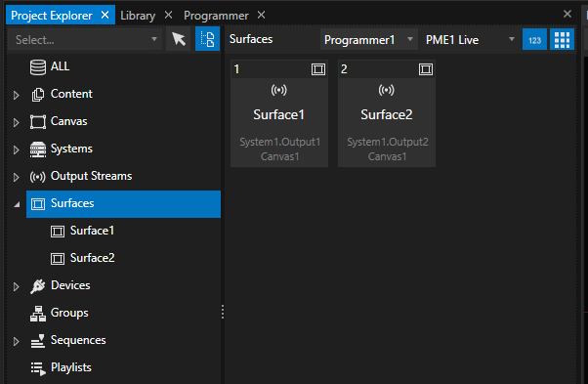
Task: Click the Surface1 tree item icon
Action: coord(58,232)
